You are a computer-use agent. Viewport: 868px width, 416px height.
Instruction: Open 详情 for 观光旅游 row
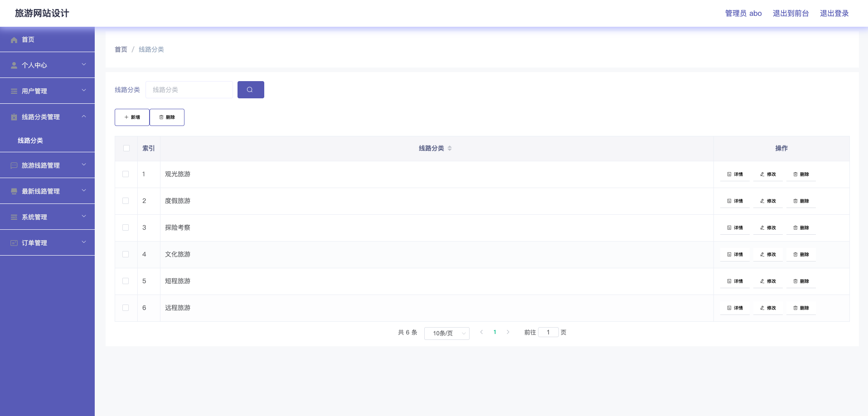735,174
